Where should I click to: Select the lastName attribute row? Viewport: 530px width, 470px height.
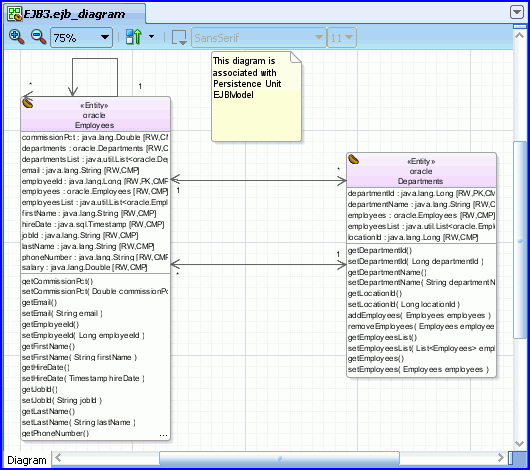click(x=88, y=246)
